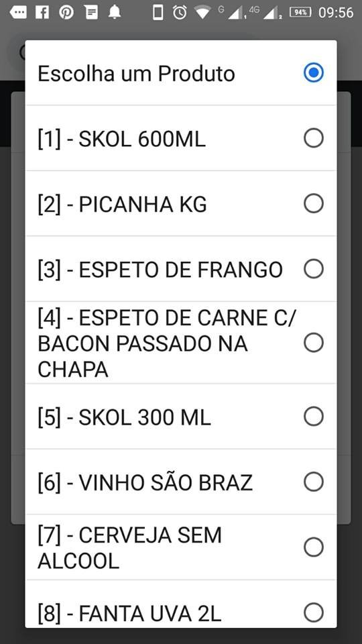Select the PICANHA KG radio button
This screenshot has height=644, width=362.
pos(314,203)
